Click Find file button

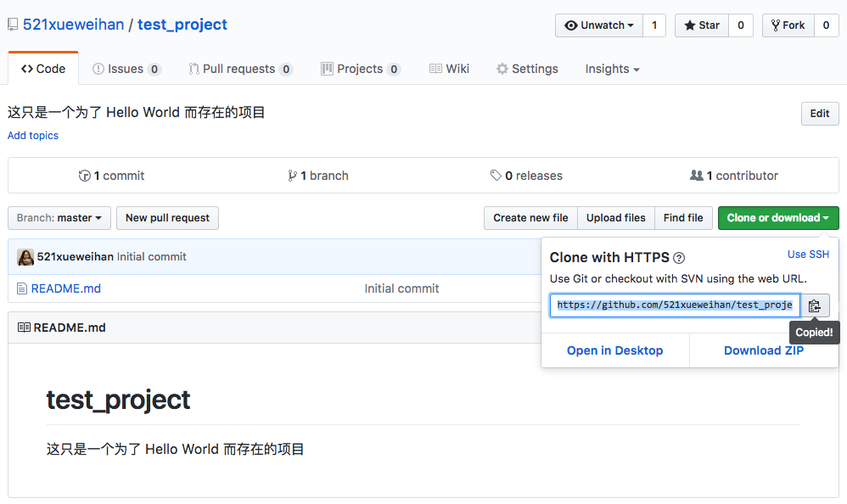pyautogui.click(x=683, y=218)
